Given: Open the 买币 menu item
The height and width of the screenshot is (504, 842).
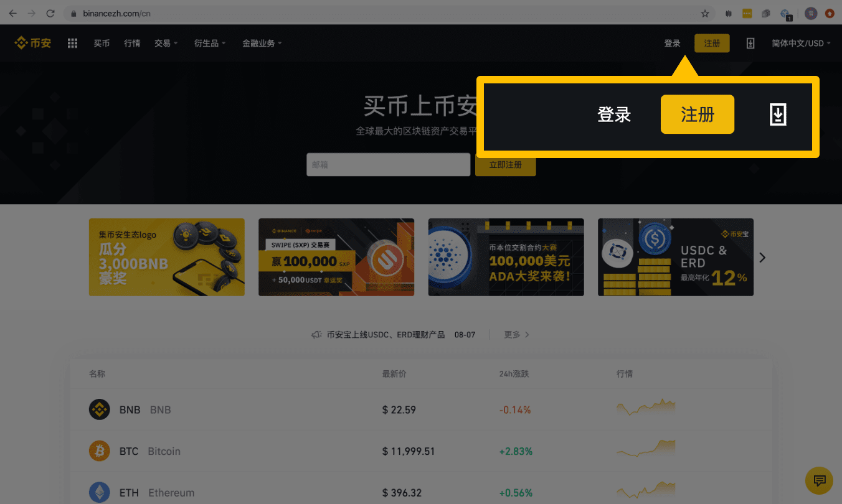Looking at the screenshot, I should click(x=102, y=43).
